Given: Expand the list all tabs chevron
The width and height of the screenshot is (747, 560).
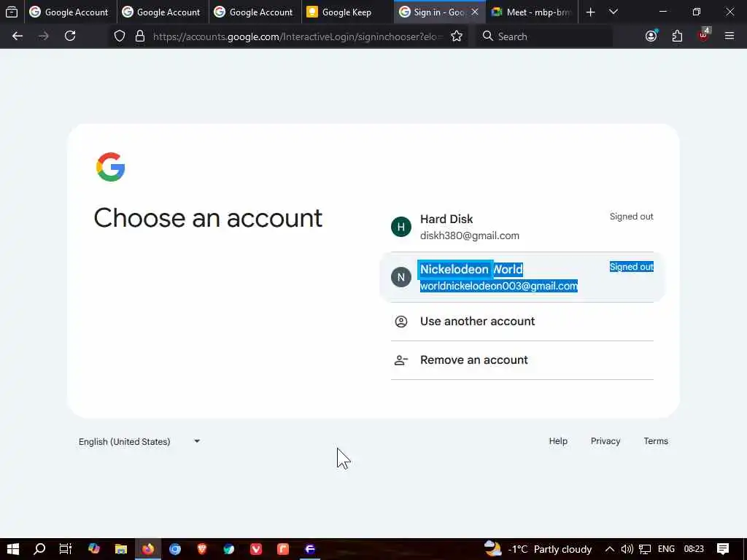Looking at the screenshot, I should pos(614,12).
